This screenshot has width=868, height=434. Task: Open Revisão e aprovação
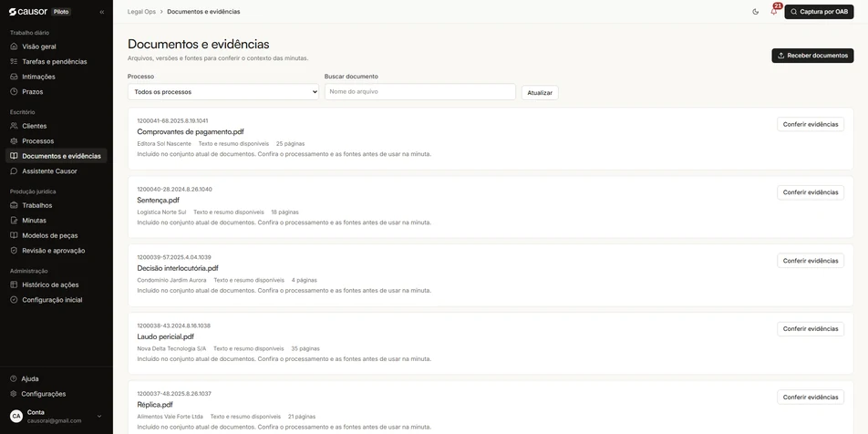click(x=56, y=250)
